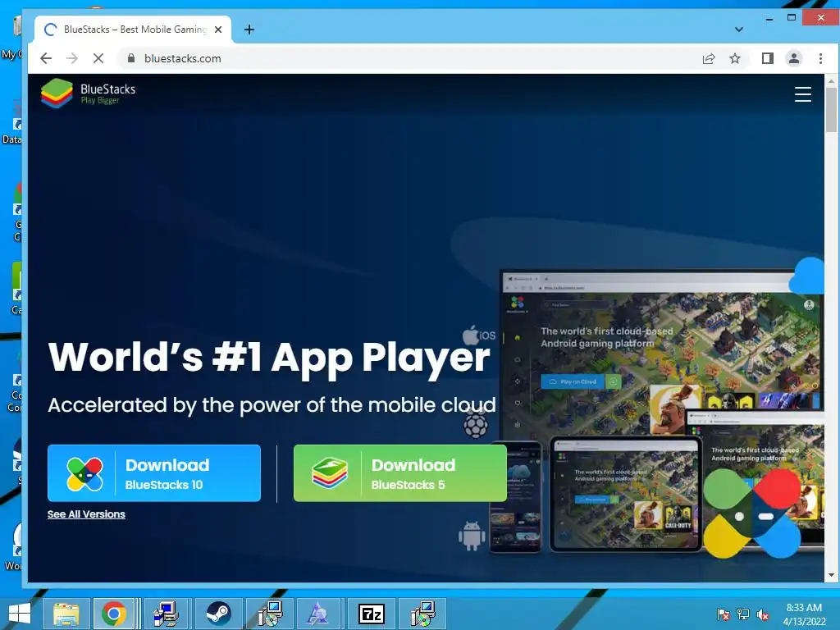Open the Chrome profile avatar

tap(793, 58)
